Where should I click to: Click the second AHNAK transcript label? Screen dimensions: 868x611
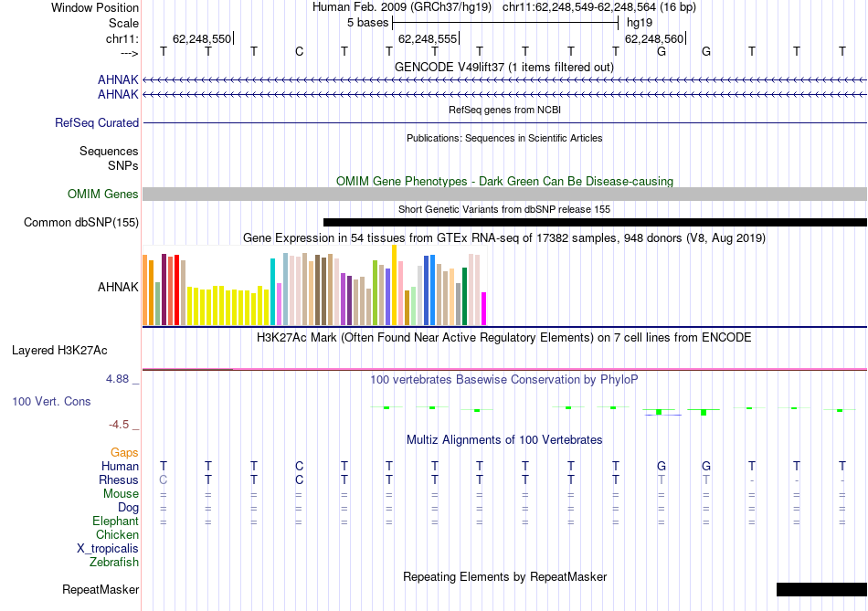point(118,95)
